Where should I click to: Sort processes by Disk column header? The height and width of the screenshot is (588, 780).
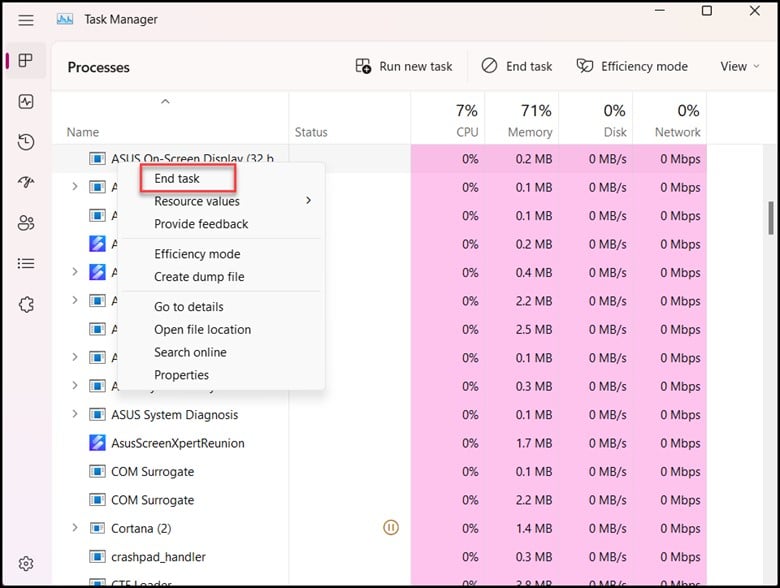click(596, 120)
